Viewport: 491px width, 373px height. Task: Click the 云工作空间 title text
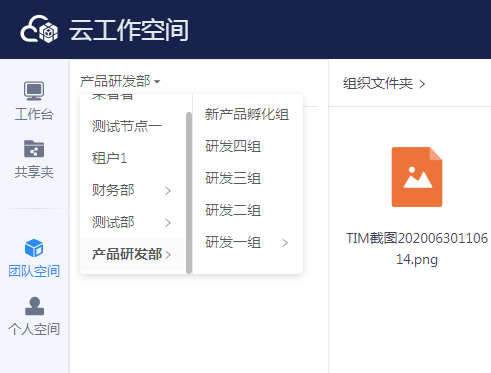pyautogui.click(x=129, y=30)
